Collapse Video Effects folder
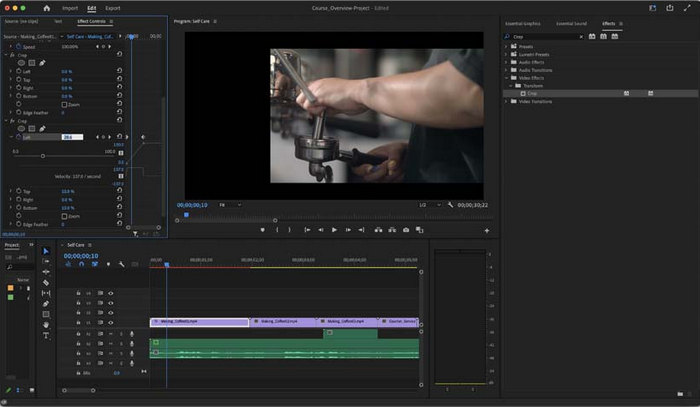The image size is (700, 407). coord(506,78)
